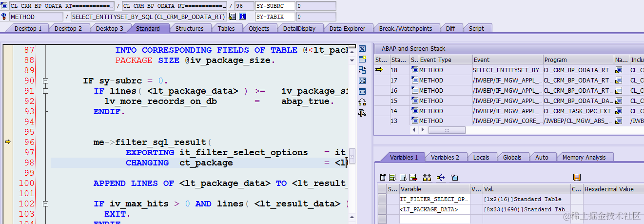This screenshot has height=224, width=644.
Task: Click the vertical scrollbar handle of code editor
Action: (352, 156)
